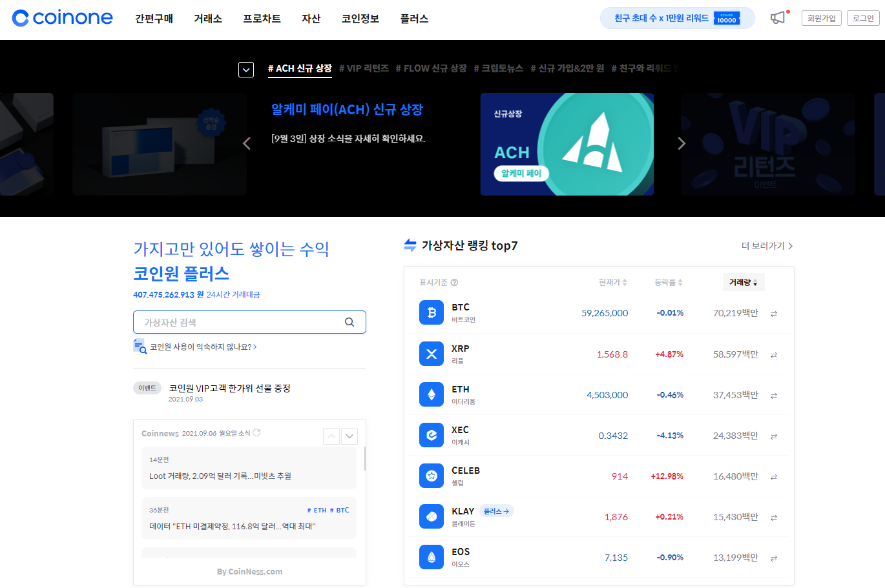Screen dimensions: 885x588
Task: Click the guide search document icon
Action: (140, 346)
